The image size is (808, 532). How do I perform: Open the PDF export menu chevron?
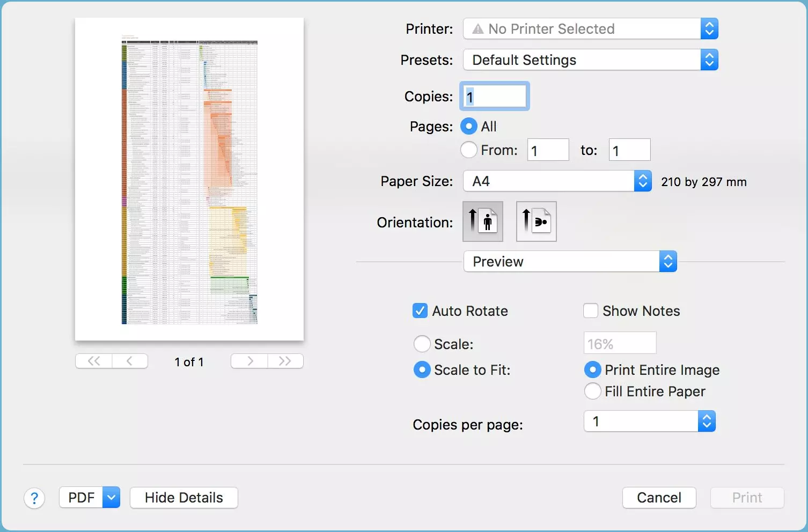pos(111,498)
